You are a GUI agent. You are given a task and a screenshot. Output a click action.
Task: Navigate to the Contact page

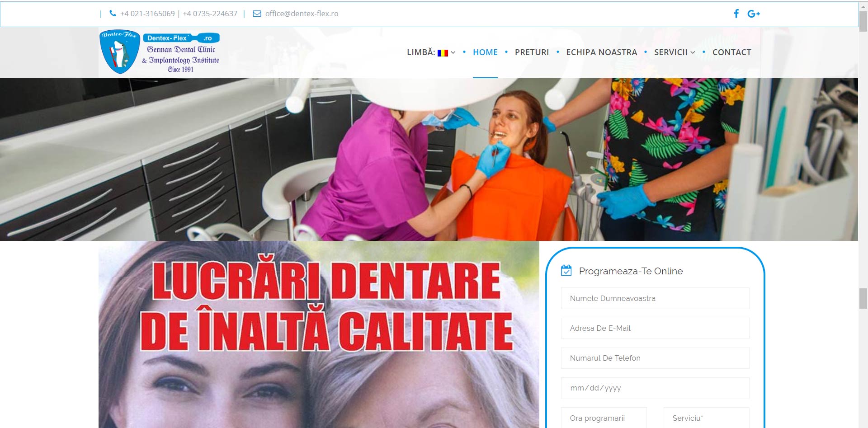(x=731, y=52)
